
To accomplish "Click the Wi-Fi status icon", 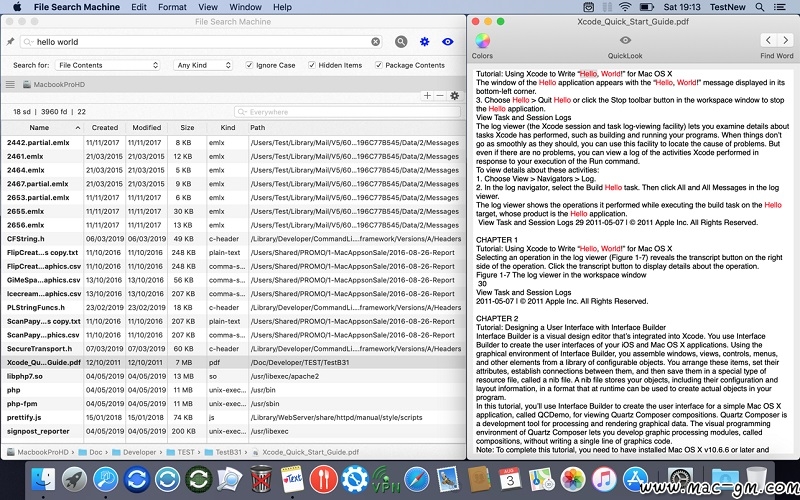I will click(625, 7).
